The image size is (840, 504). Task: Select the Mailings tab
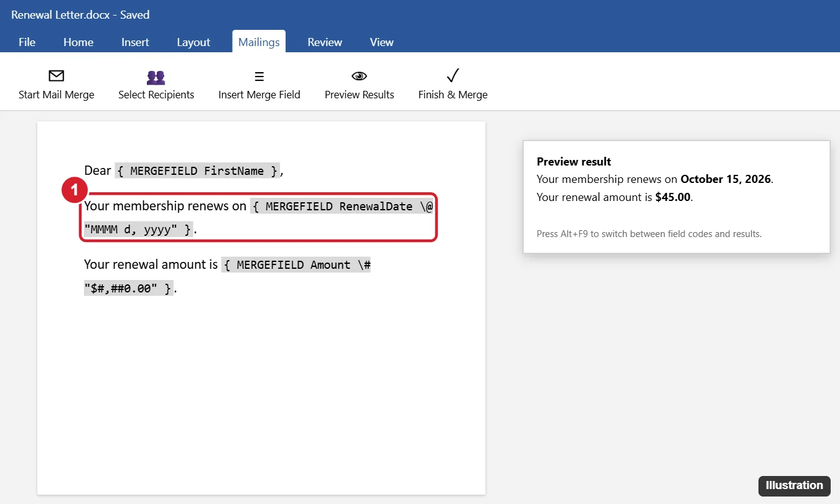point(259,42)
